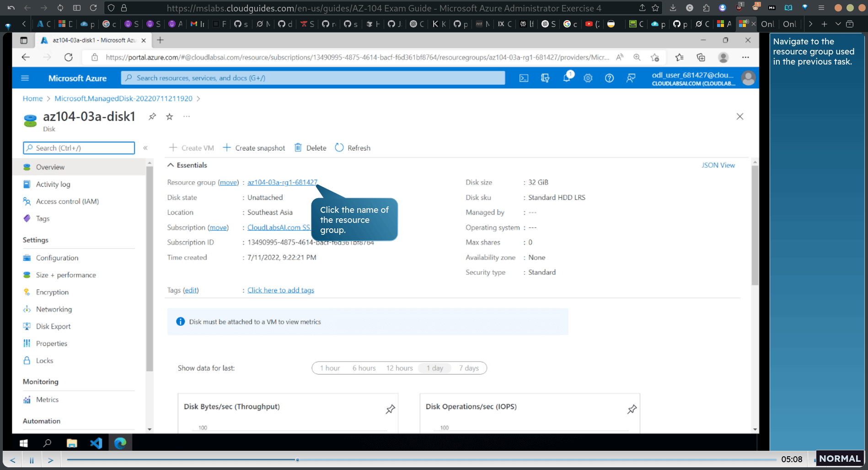
Task: Open a new Edge tab with plus
Action: coord(160,40)
